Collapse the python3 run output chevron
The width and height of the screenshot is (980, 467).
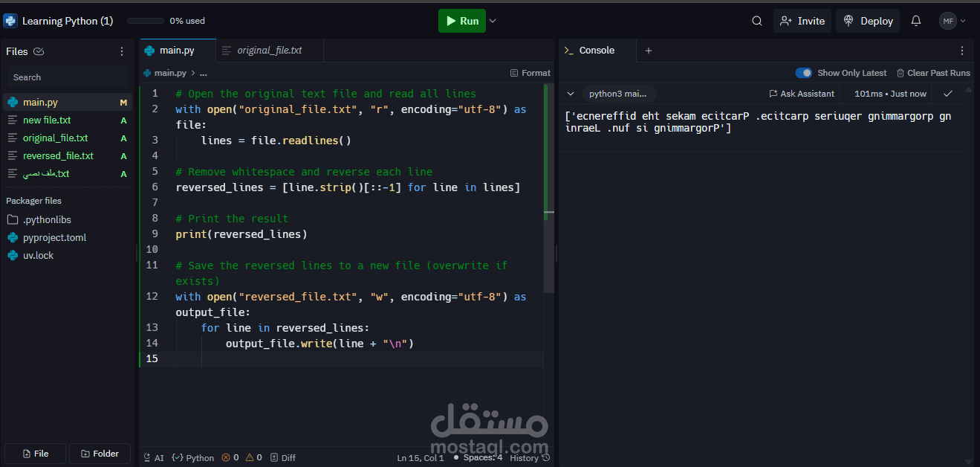pos(571,94)
